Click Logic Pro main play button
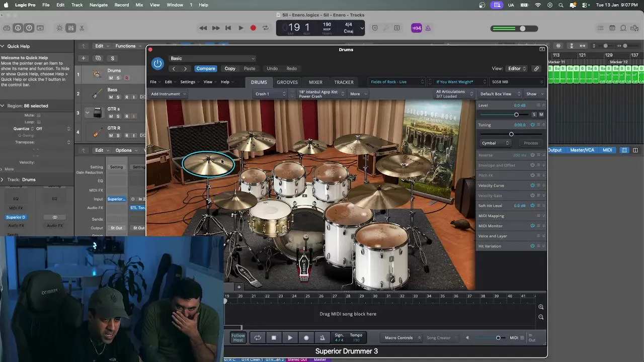 pos(240,28)
